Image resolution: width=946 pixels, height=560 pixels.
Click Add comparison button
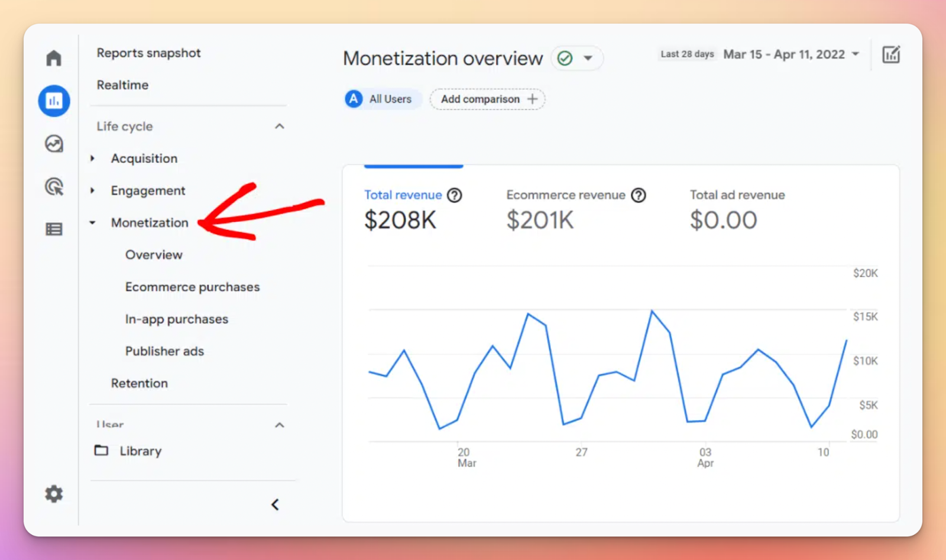coord(487,99)
